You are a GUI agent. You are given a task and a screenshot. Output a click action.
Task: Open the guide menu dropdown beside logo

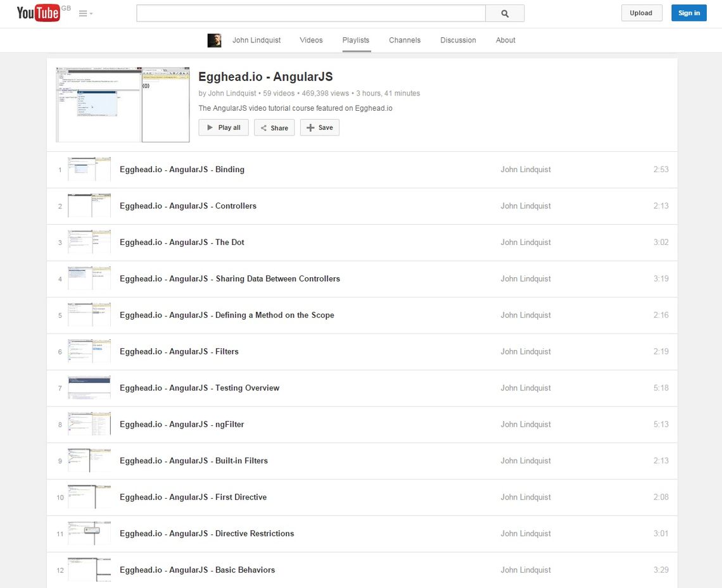85,13
